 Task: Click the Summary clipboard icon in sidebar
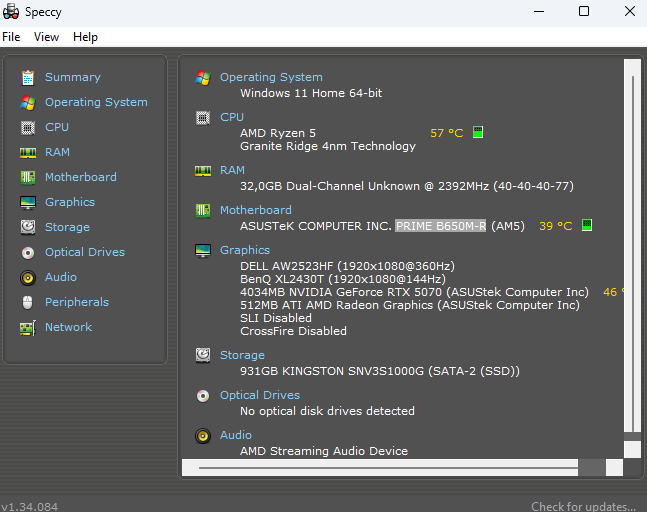28,78
